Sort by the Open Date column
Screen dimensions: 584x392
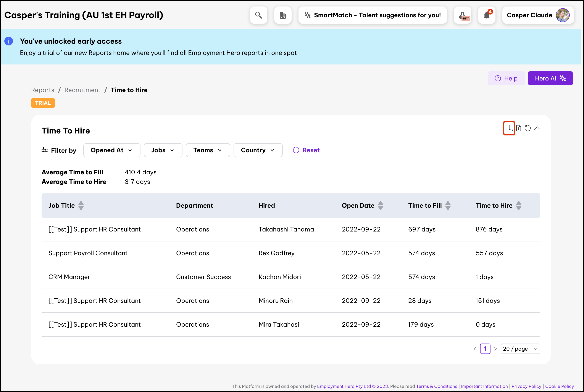(380, 206)
